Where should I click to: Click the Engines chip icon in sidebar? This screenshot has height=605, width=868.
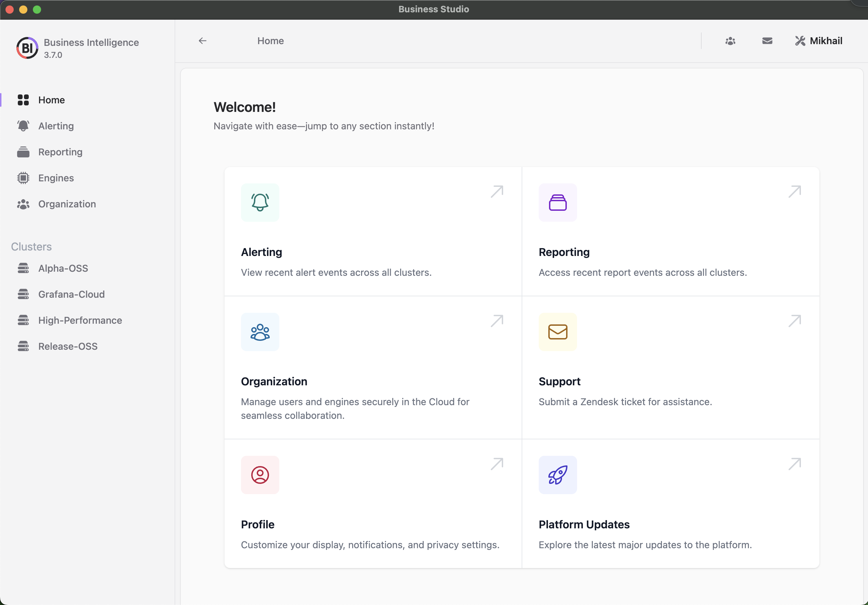[23, 178]
